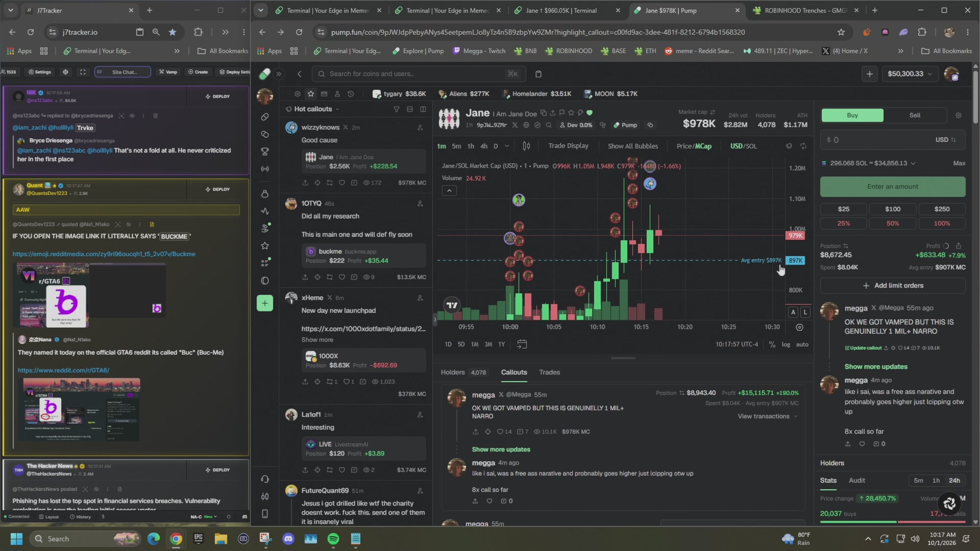Toggle log scale on chart

786,344
